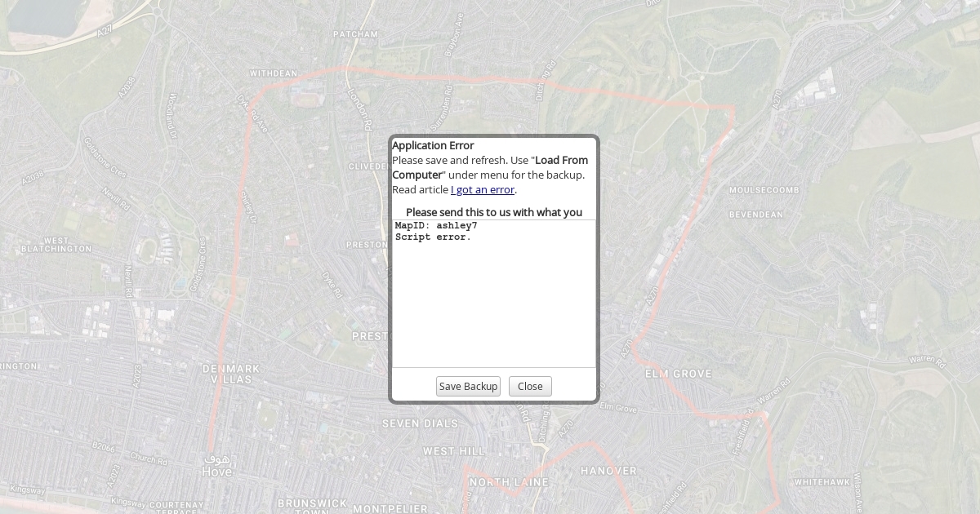Click the PATCHAM label on the map

click(x=356, y=34)
